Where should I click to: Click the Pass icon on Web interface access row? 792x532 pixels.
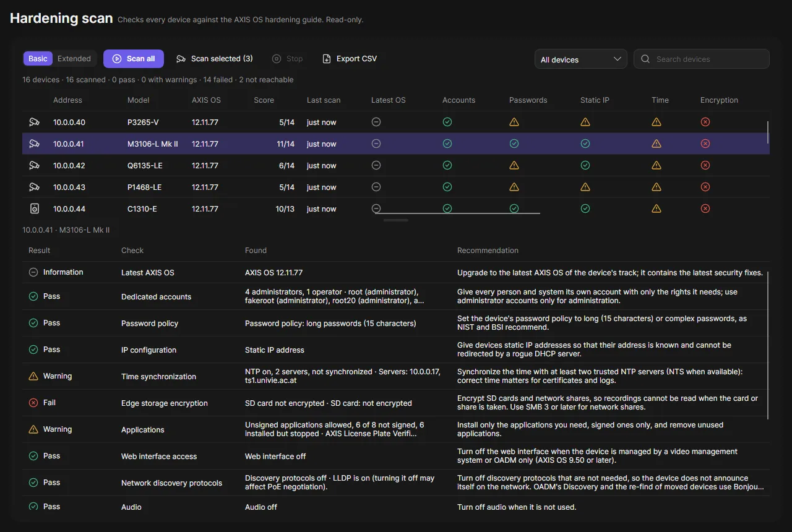coord(33,456)
